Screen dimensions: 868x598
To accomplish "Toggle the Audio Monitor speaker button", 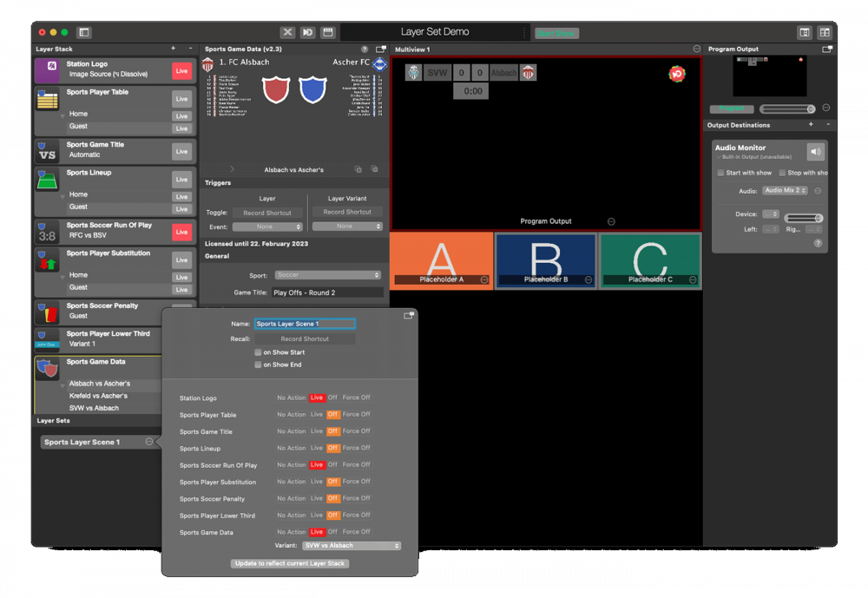I will point(815,151).
